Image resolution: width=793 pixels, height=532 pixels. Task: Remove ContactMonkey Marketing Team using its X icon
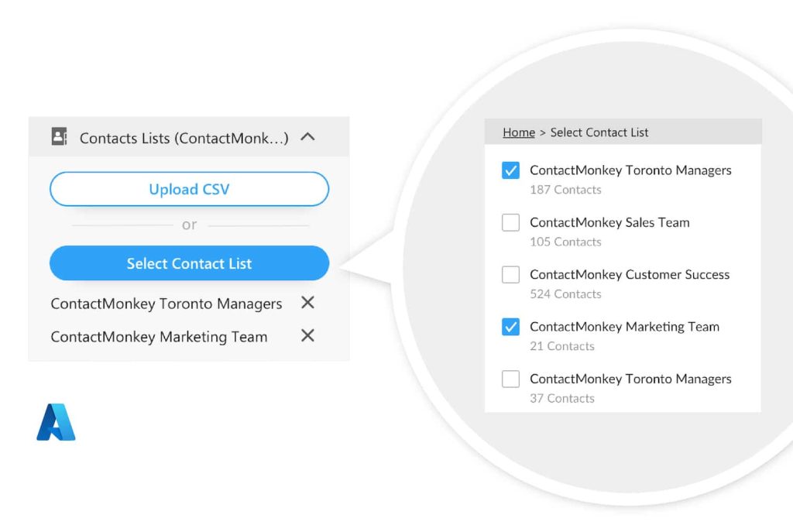[307, 336]
